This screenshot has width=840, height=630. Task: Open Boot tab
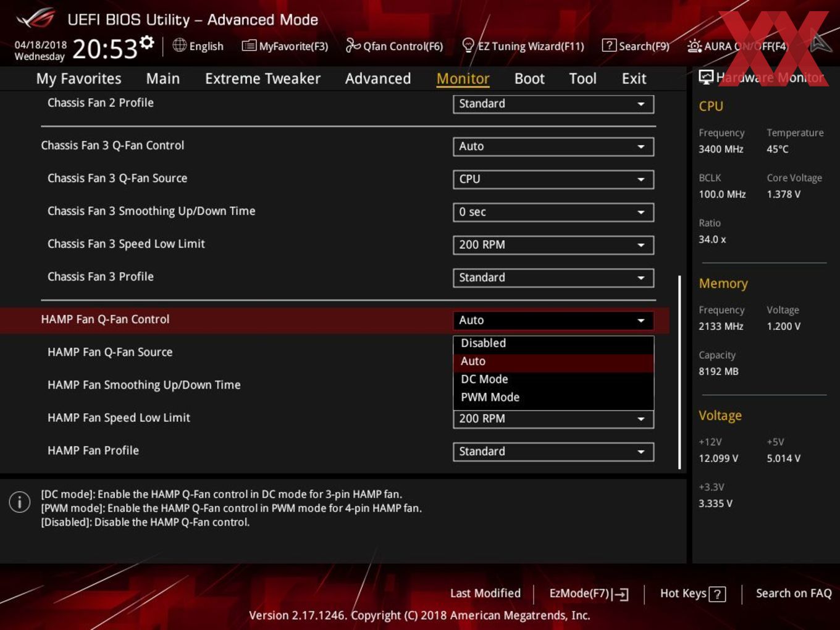click(x=529, y=78)
